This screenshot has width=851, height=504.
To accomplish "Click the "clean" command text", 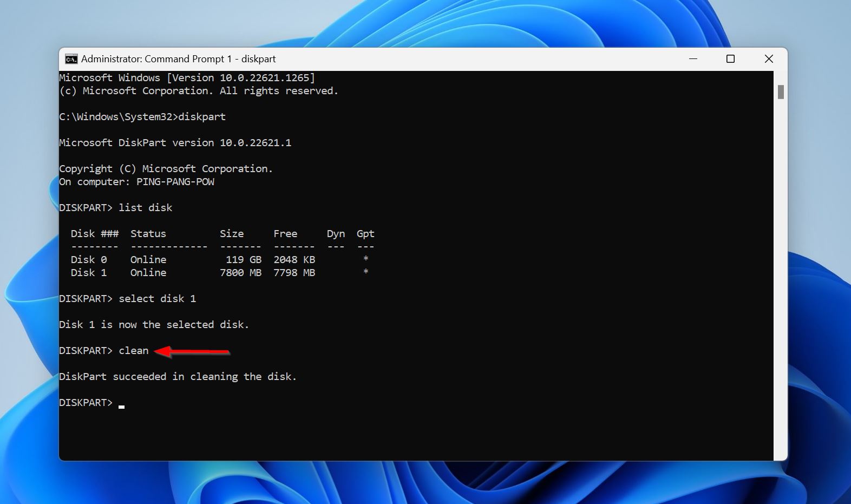I will [133, 351].
